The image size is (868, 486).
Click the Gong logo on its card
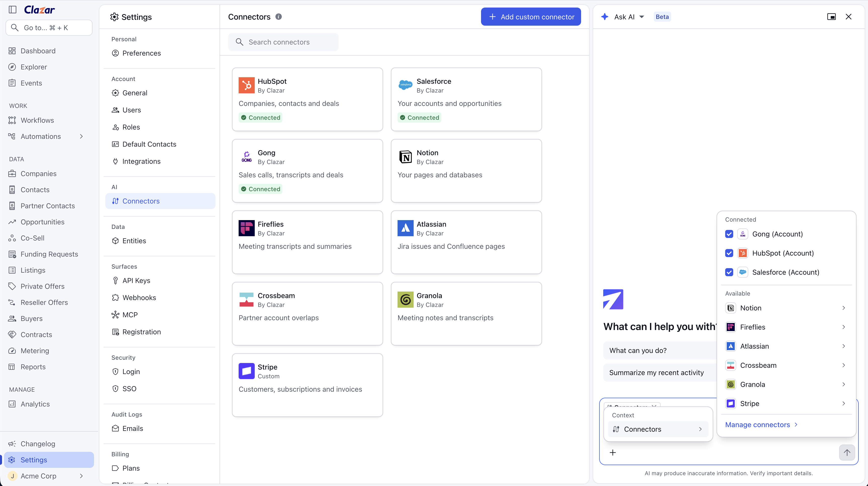click(x=246, y=157)
